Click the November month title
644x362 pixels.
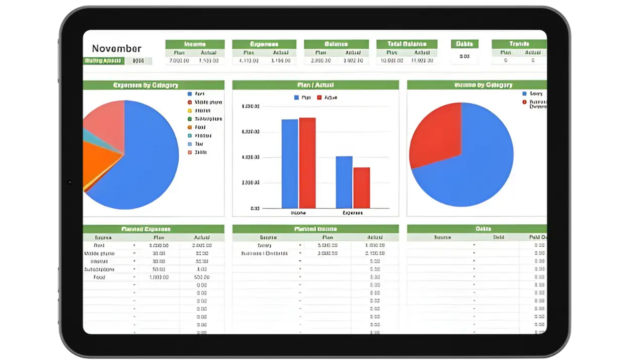tap(117, 49)
